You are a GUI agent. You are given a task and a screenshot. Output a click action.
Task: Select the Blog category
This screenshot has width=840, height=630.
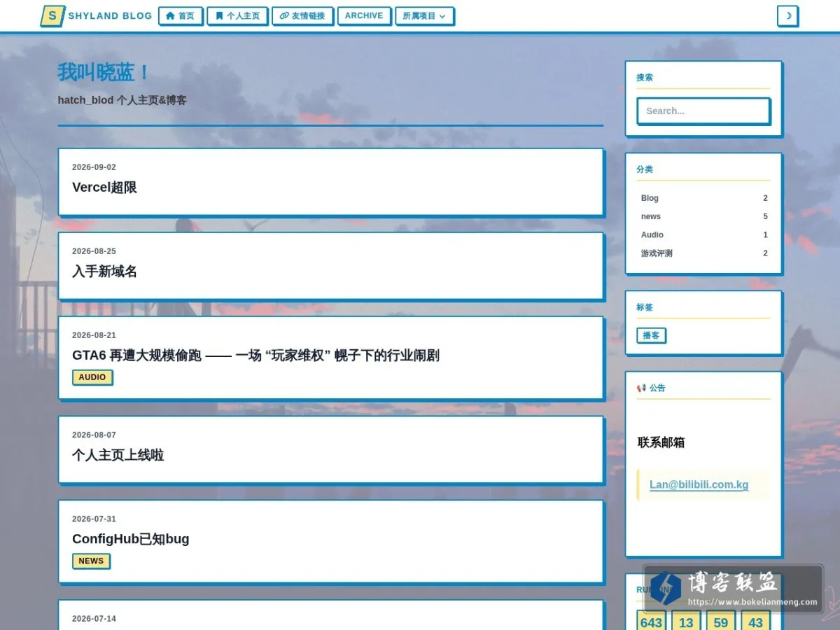703,198
